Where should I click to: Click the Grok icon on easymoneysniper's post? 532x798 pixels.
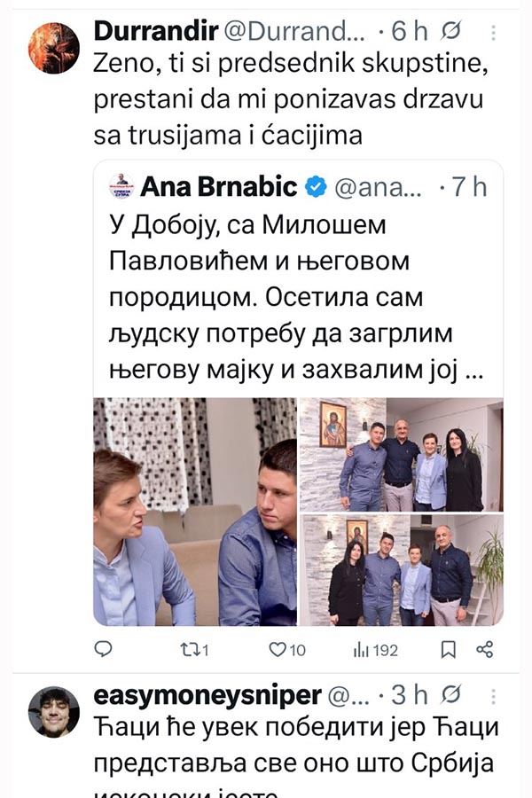point(450,693)
